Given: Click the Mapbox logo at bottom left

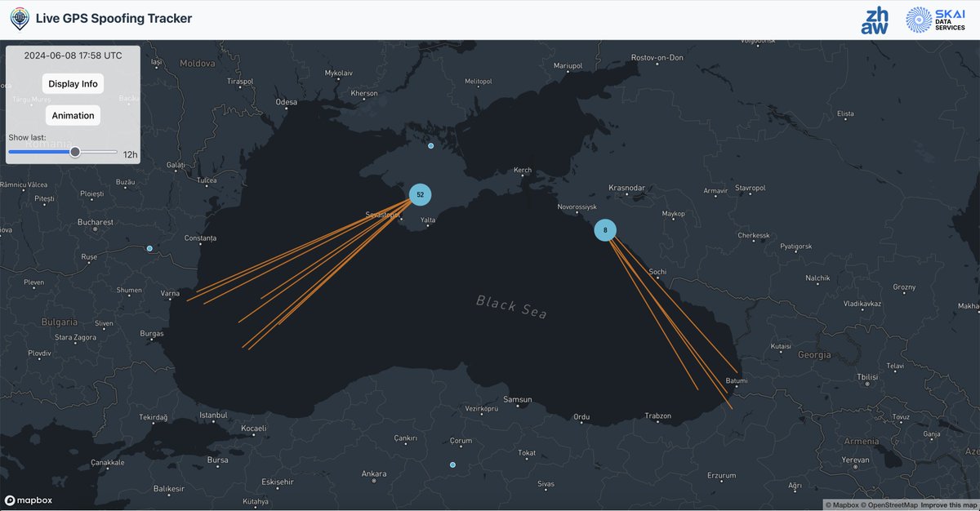Looking at the screenshot, I should 29,500.
